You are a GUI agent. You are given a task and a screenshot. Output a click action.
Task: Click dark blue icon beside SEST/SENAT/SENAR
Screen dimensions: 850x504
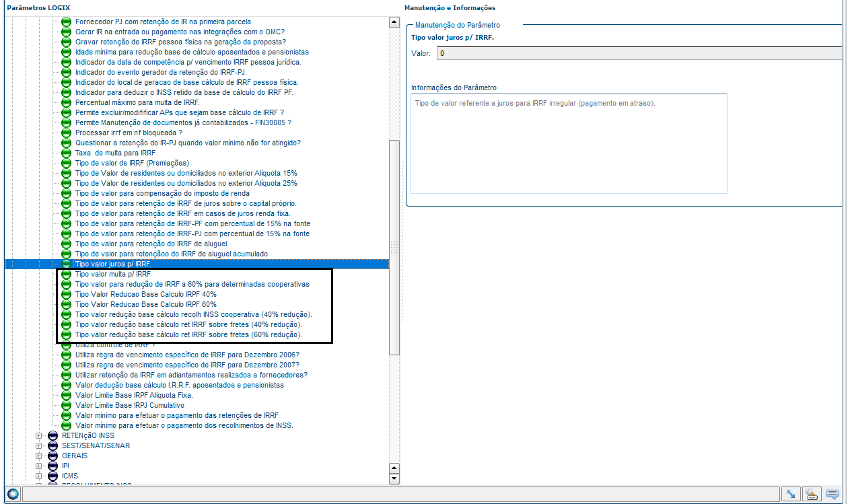point(53,445)
